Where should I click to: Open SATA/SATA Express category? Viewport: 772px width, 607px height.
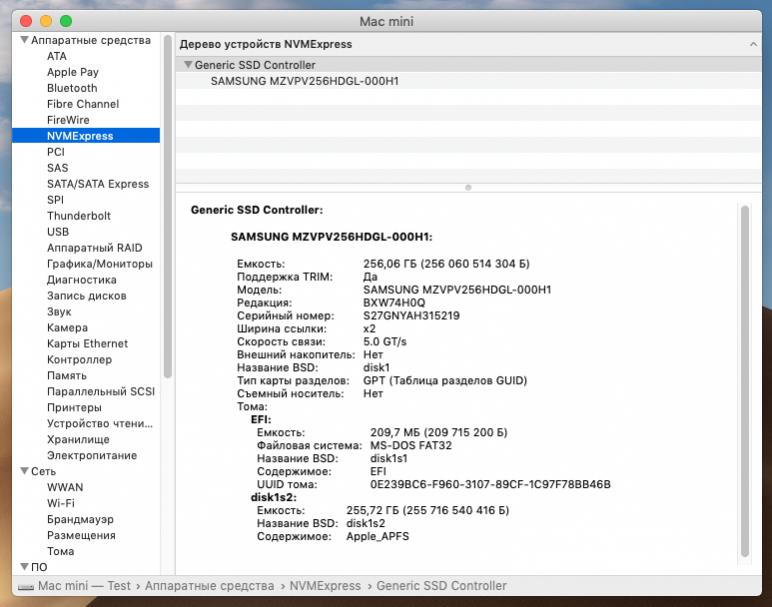(x=98, y=184)
